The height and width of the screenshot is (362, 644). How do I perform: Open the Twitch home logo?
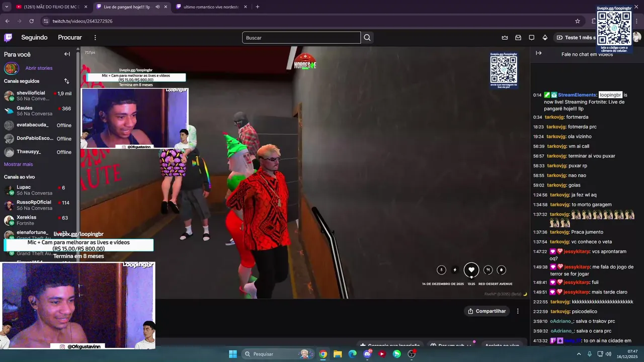pos(8,37)
